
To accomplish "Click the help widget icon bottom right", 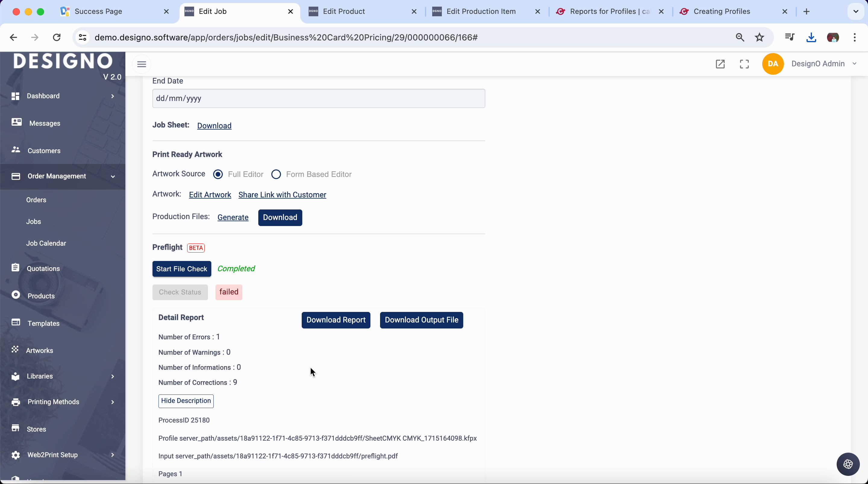I will point(848,464).
